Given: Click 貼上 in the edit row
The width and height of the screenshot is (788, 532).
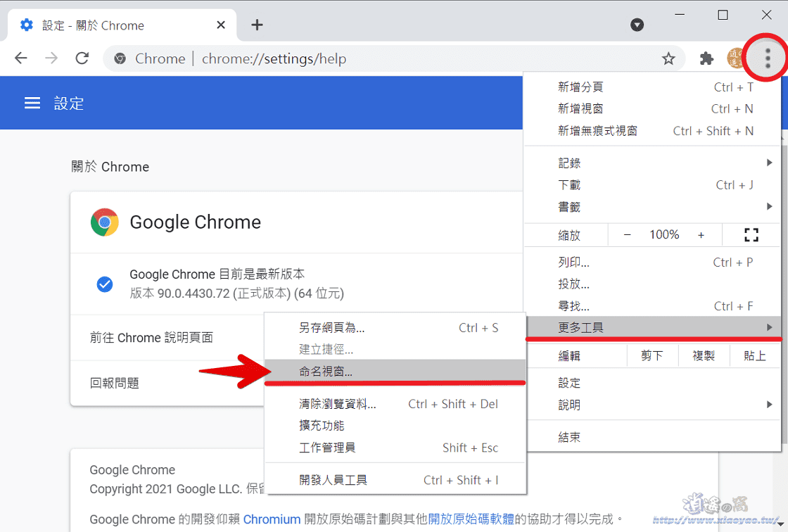Looking at the screenshot, I should (x=755, y=356).
